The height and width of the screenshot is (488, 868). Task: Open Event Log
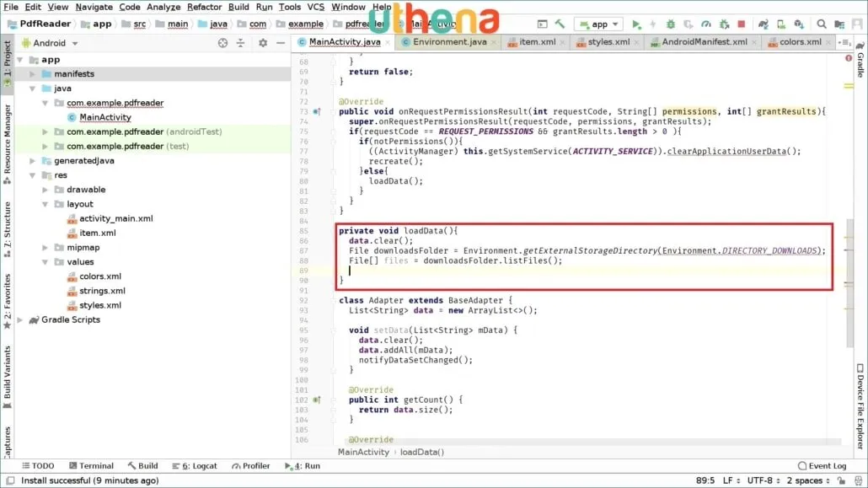822,466
